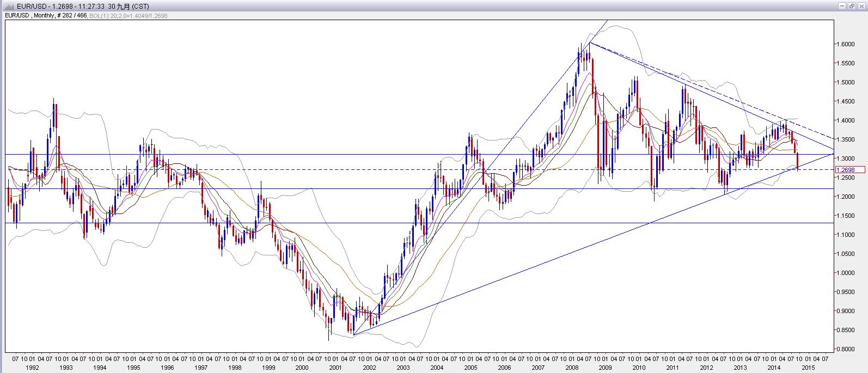Screen dimensions: 868x373
Task: Click the 1997 year label on time axis
Action: pyautogui.click(x=201, y=368)
